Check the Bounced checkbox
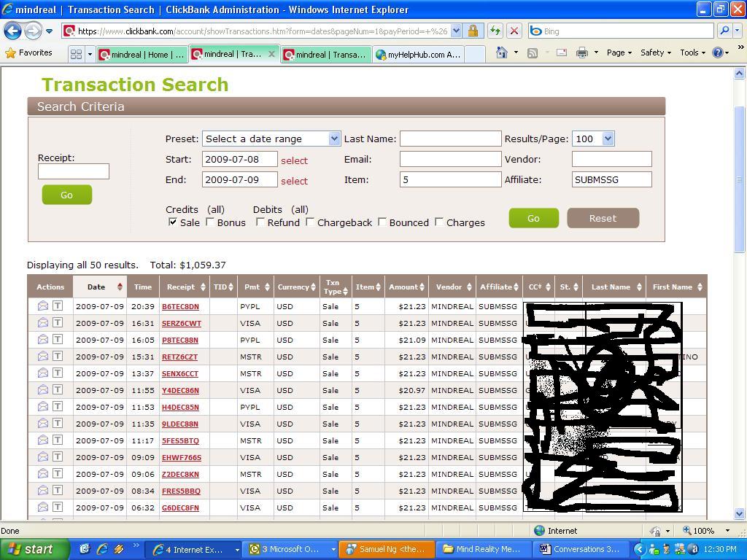 [x=382, y=222]
